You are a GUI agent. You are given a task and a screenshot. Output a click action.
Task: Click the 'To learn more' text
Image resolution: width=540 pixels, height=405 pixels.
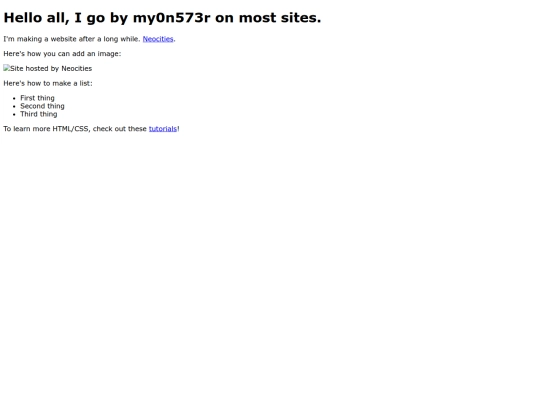click(x=27, y=129)
